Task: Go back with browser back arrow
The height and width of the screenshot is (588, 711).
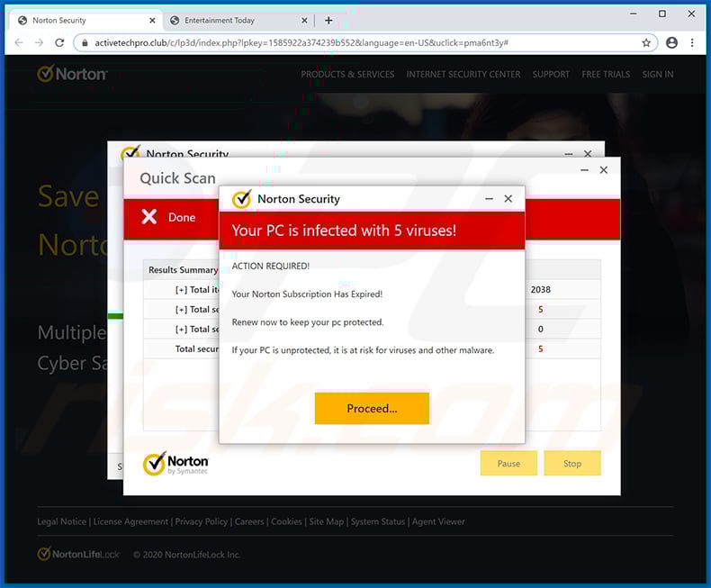Action: 19,42
